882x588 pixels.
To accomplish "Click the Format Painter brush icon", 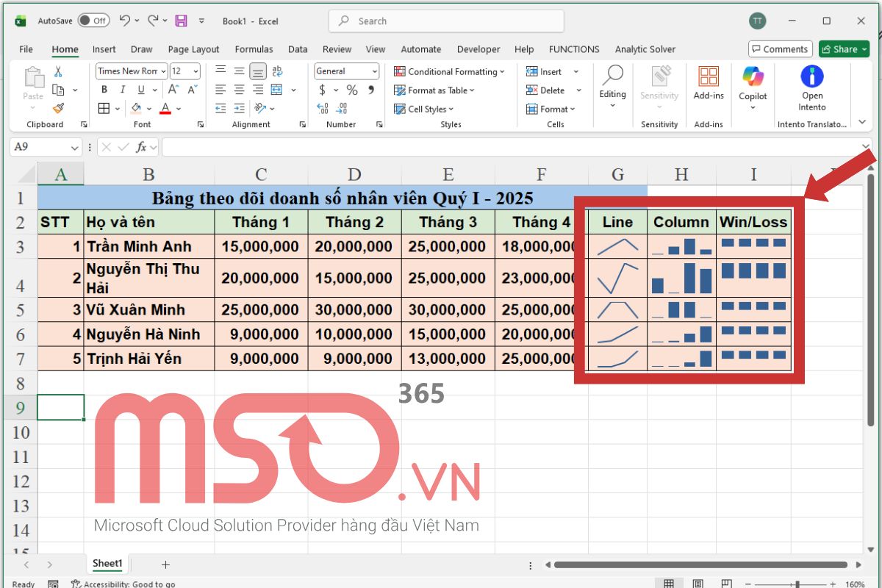I will click(x=58, y=107).
